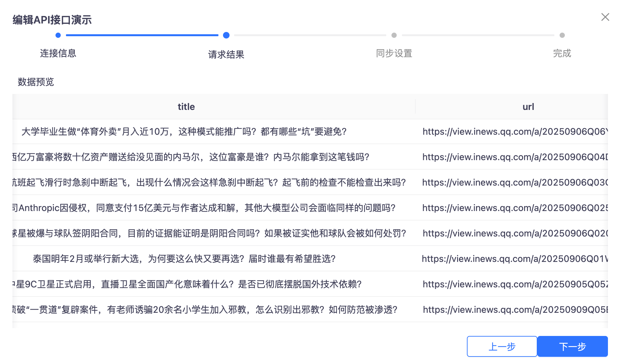The width and height of the screenshot is (621, 364).
Task: Click the 完成 step dot
Action: tap(562, 35)
